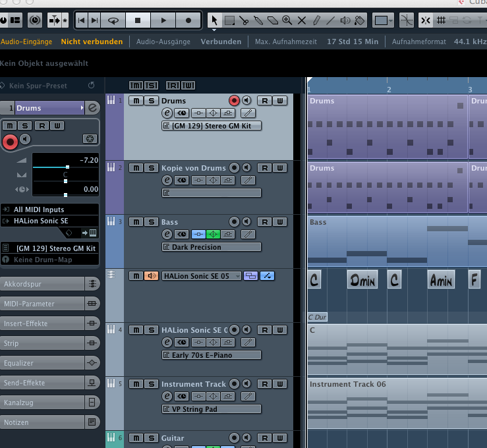Adjust the volume slider showing -7.20
This screenshot has width=487, height=448.
[x=66, y=167]
